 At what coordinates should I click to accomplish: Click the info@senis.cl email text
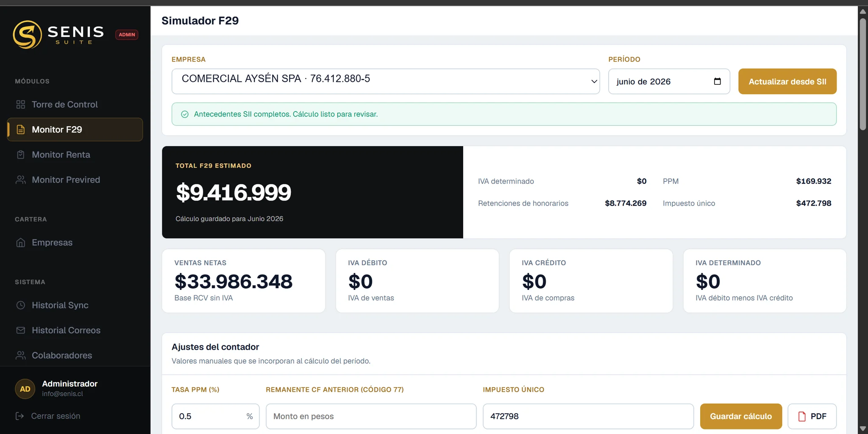(62, 394)
